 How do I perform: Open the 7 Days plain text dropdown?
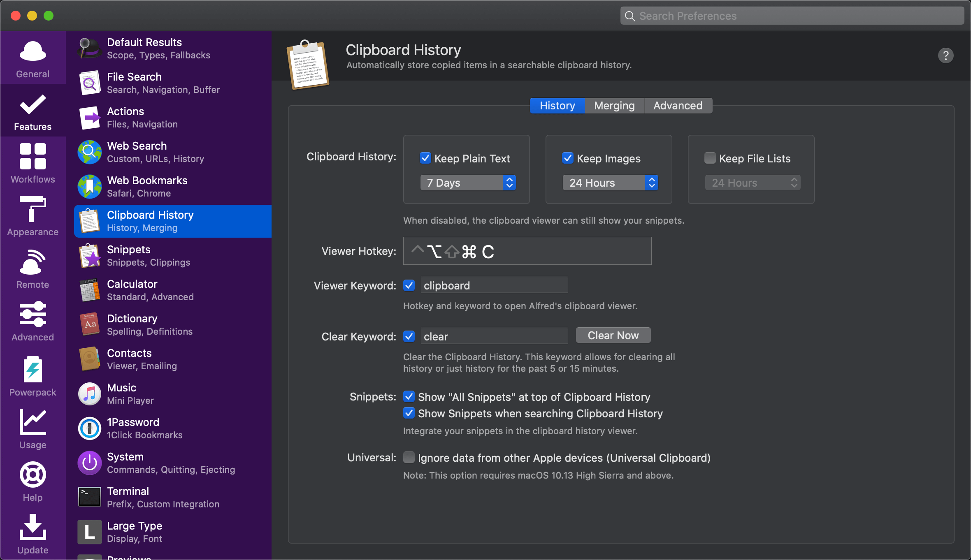tap(468, 183)
